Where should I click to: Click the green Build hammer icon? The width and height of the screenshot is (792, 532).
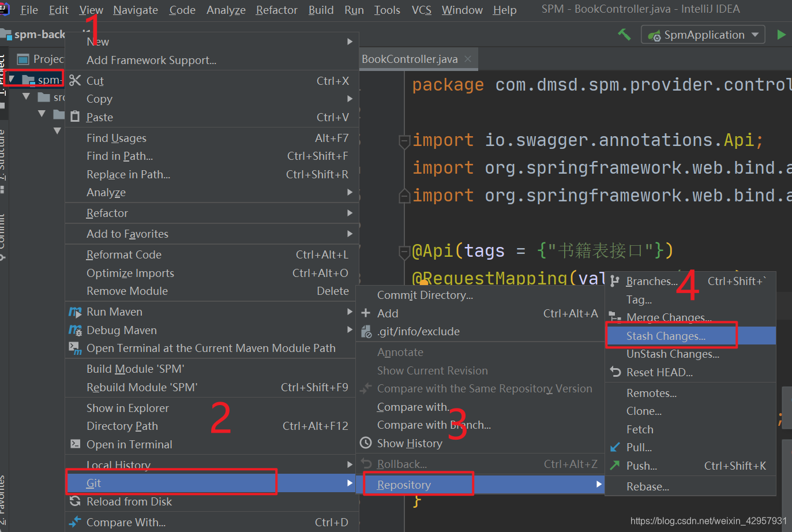[x=624, y=35]
